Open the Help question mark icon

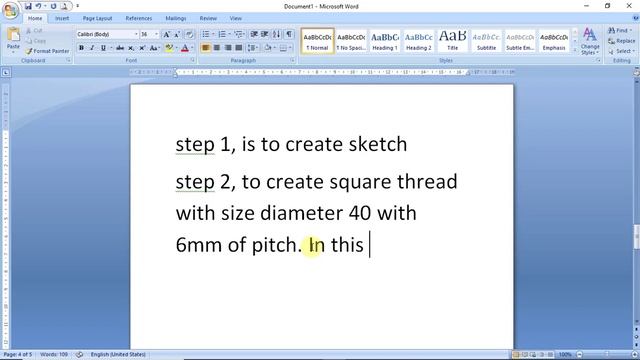[635, 18]
